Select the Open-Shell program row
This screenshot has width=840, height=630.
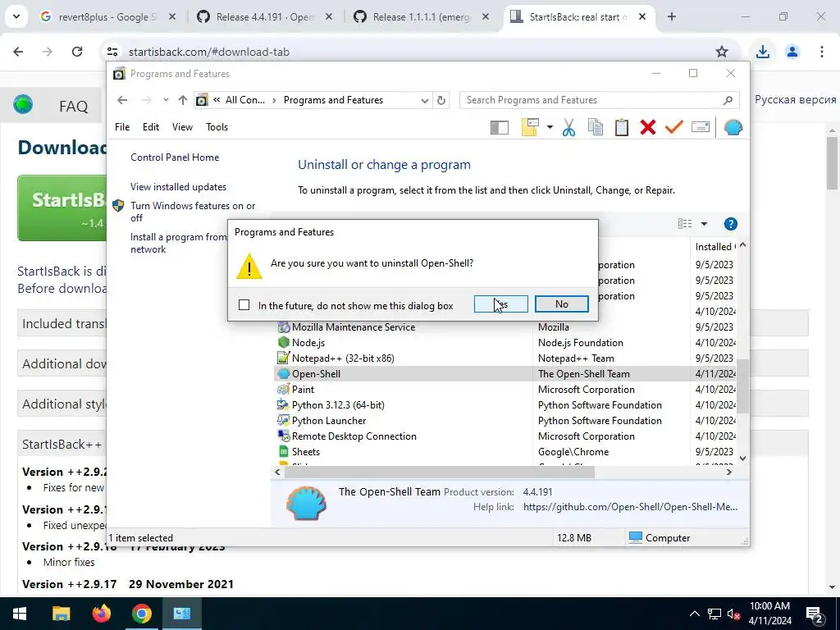[505, 374]
